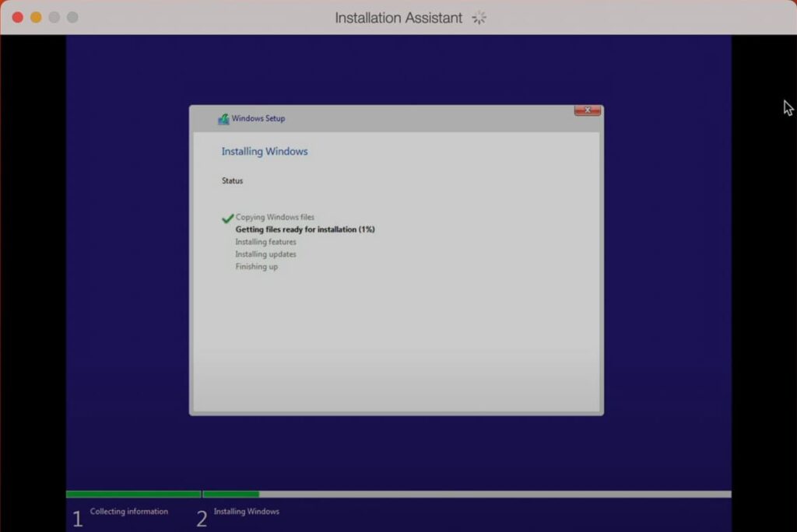Click the 'Status' label

click(x=232, y=181)
